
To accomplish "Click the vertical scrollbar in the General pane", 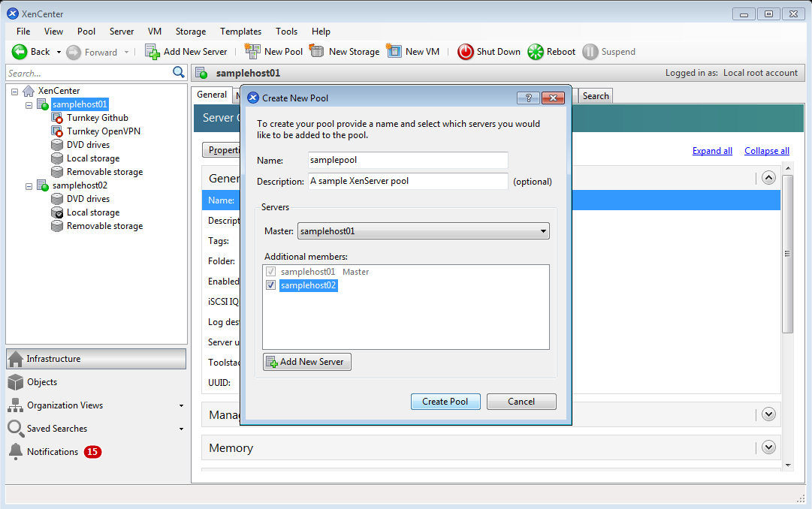I will coord(787,255).
